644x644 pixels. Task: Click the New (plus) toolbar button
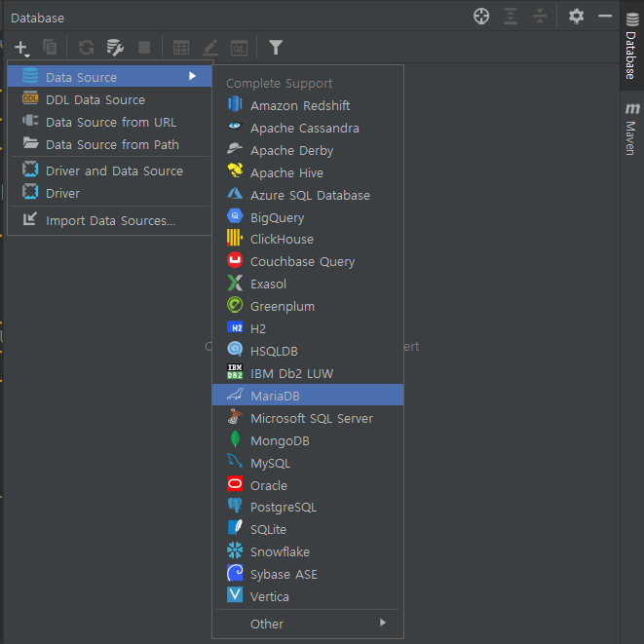click(x=21, y=48)
